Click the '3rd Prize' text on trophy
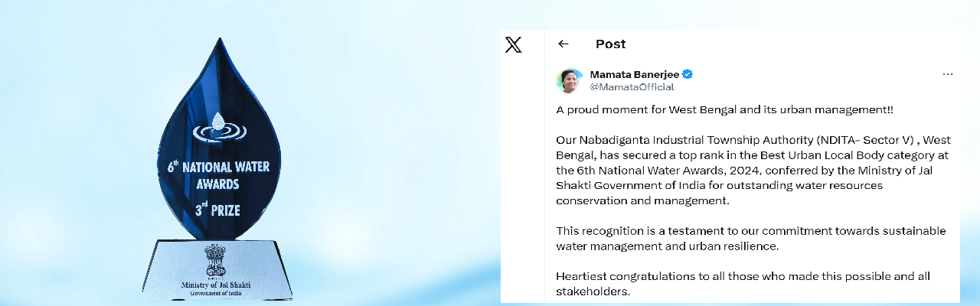 218,209
